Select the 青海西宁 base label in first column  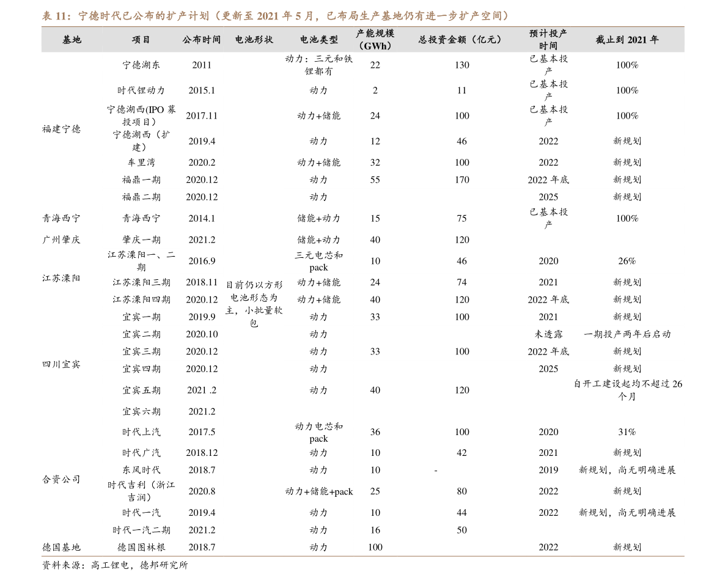(x=61, y=218)
